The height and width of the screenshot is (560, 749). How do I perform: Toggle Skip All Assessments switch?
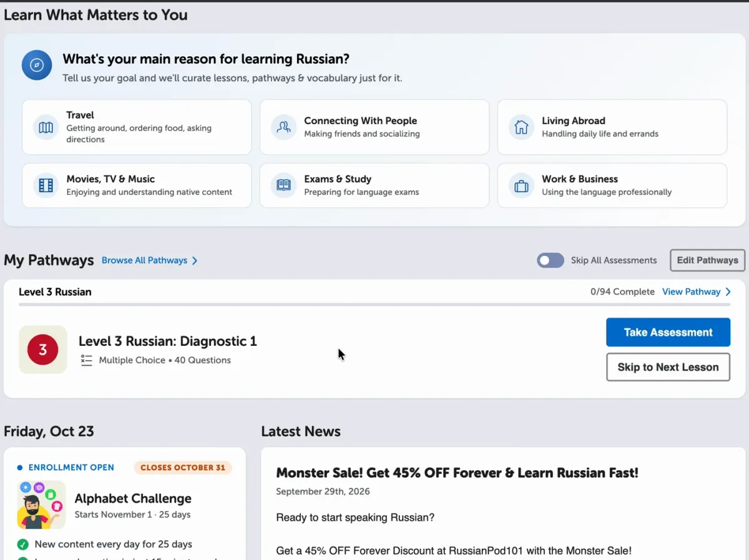pos(551,260)
